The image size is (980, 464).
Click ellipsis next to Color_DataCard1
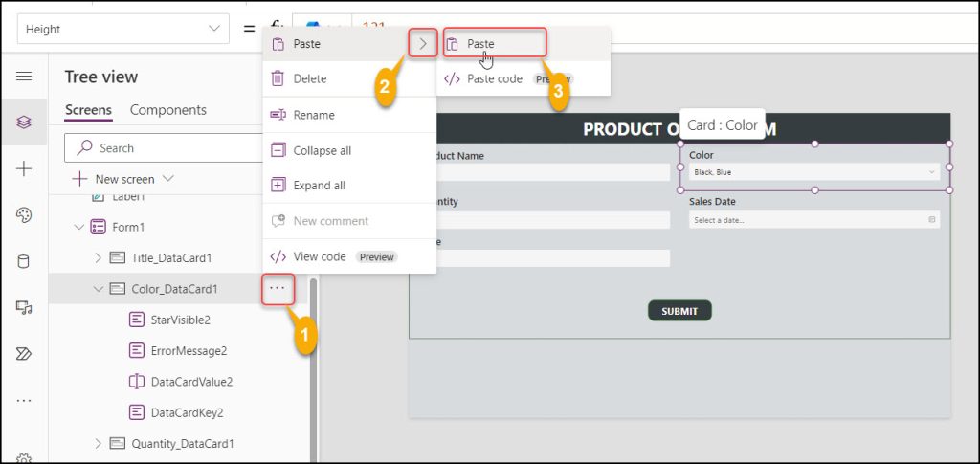pyautogui.click(x=278, y=288)
